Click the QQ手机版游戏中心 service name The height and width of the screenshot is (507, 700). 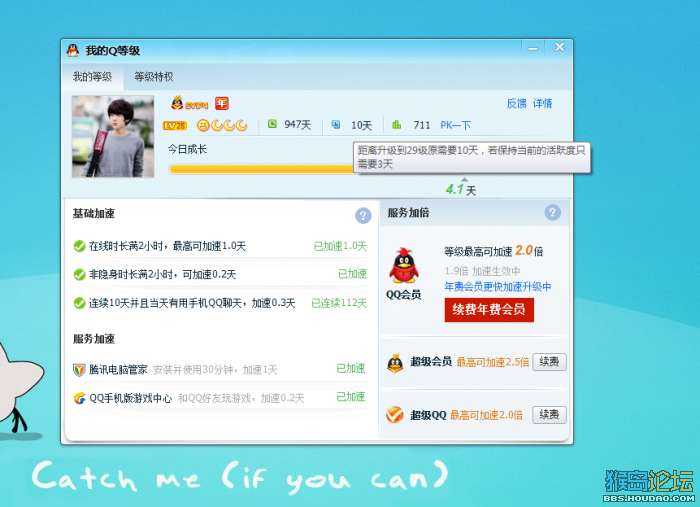coord(131,398)
